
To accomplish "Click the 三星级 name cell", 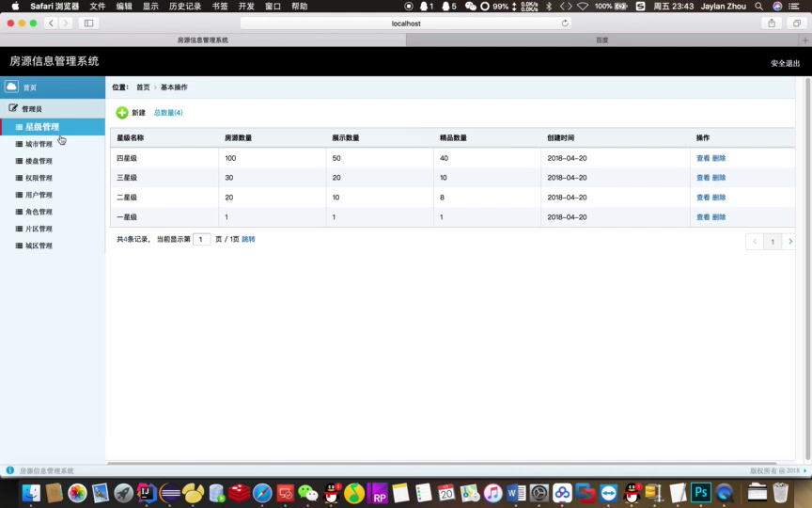I will [127, 178].
